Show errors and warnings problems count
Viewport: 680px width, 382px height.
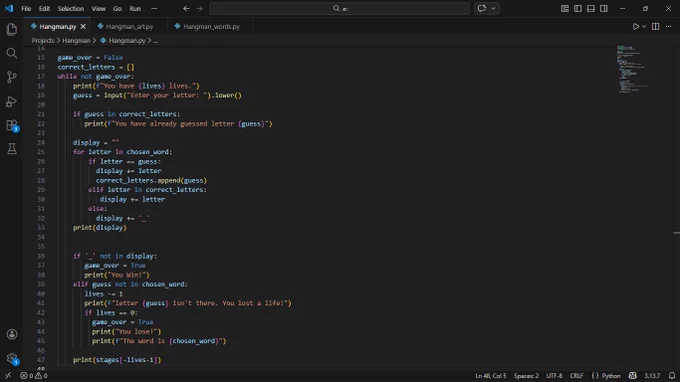coord(34,376)
